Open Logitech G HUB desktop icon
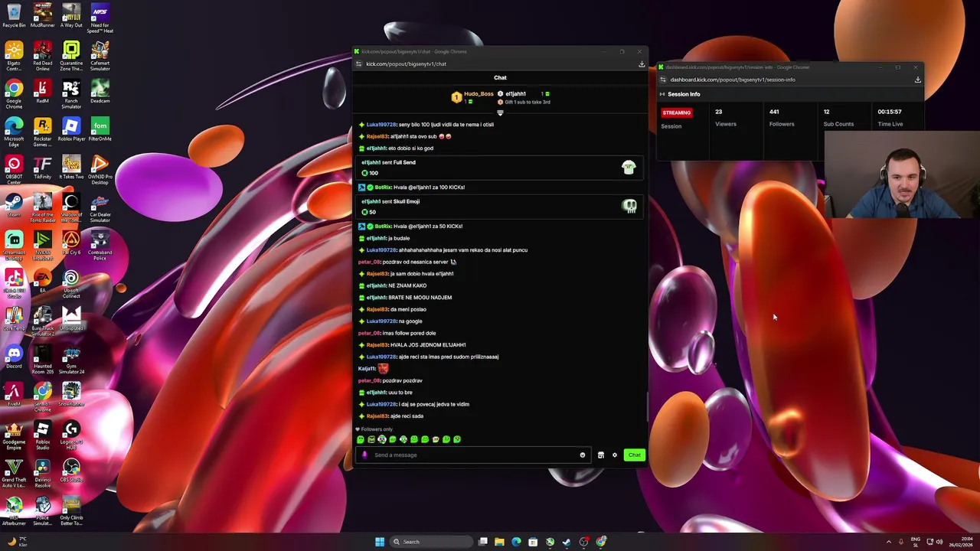980x551 pixels. (71, 435)
